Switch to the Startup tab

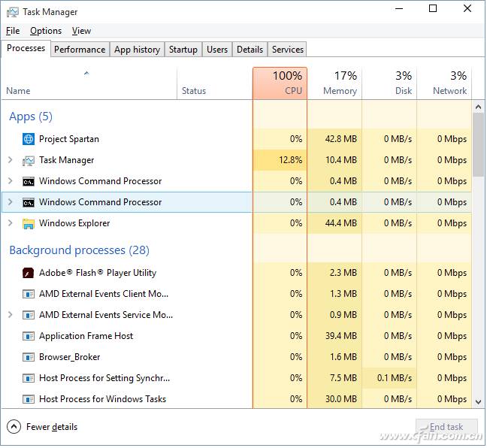183,50
